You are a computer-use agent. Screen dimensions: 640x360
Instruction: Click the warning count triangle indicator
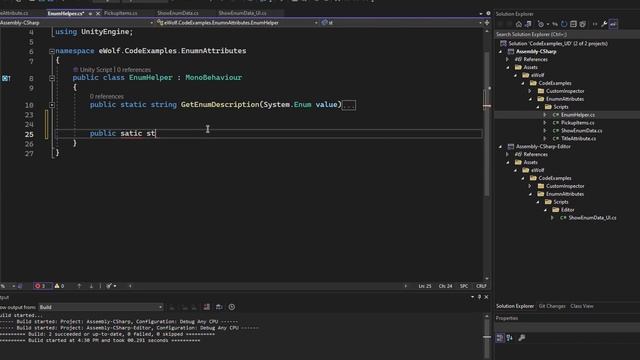[59, 286]
